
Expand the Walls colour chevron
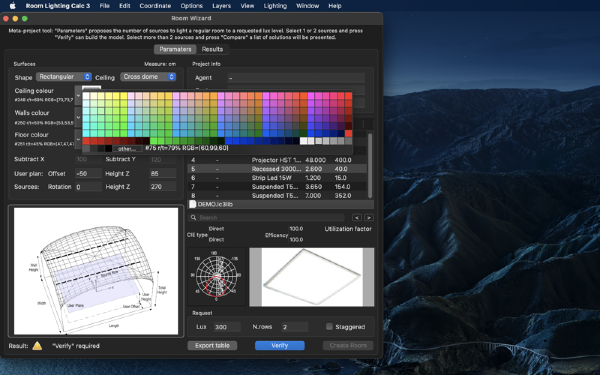[78, 117]
